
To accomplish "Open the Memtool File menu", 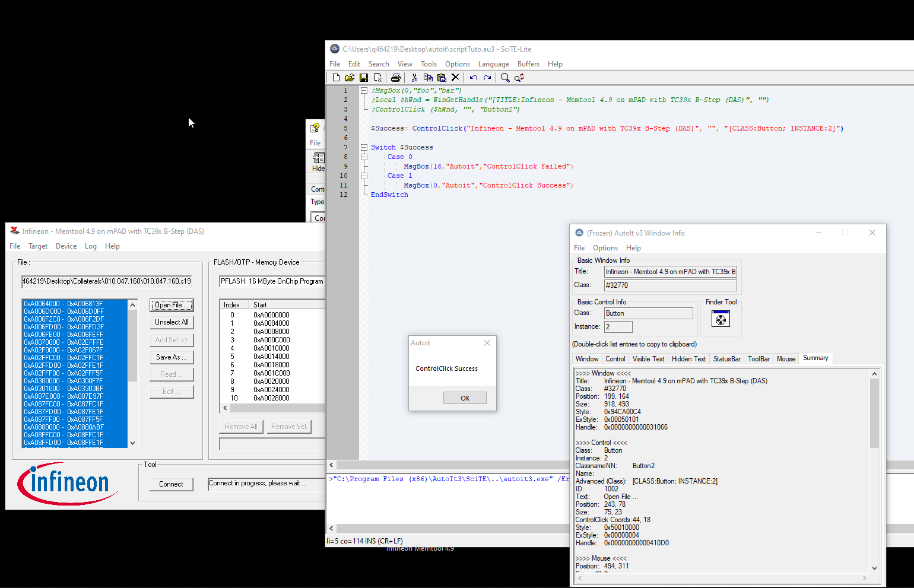I will click(x=15, y=246).
